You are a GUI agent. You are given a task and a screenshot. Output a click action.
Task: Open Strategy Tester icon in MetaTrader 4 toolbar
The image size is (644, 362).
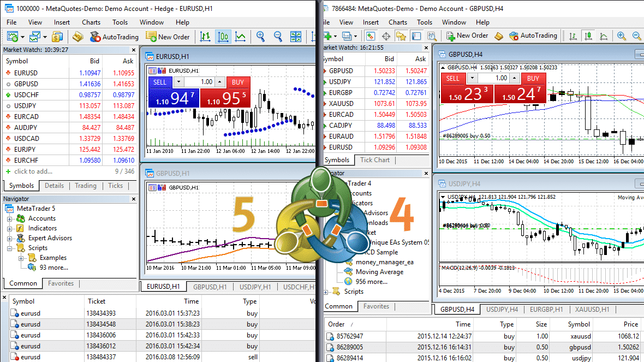[432, 36]
